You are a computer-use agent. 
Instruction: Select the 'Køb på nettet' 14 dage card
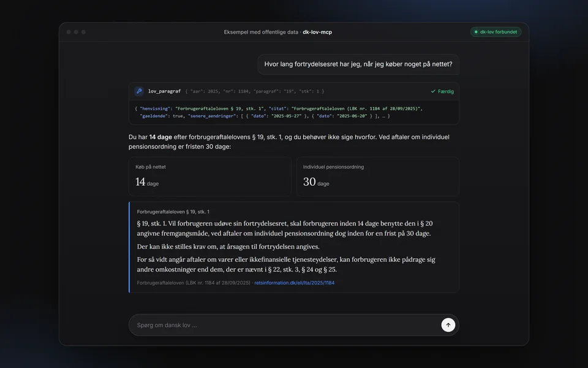coord(210,177)
